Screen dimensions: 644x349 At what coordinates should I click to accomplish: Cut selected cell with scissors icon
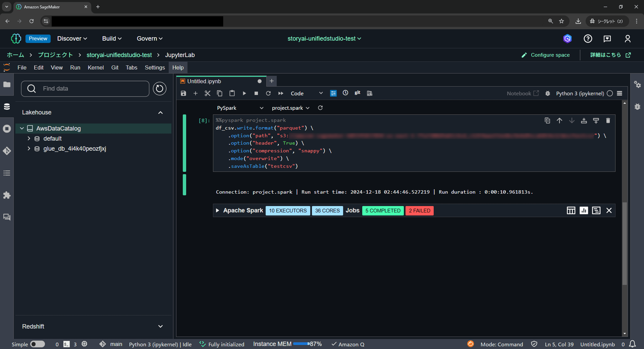(x=208, y=93)
